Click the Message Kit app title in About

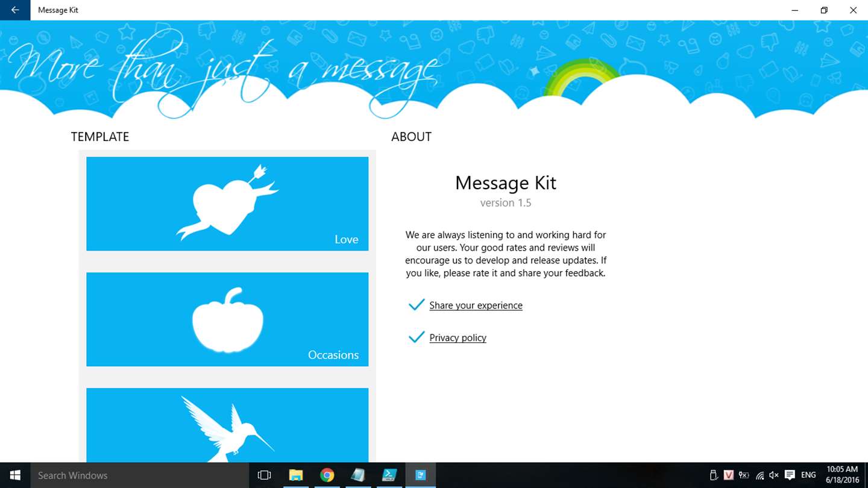click(x=506, y=183)
